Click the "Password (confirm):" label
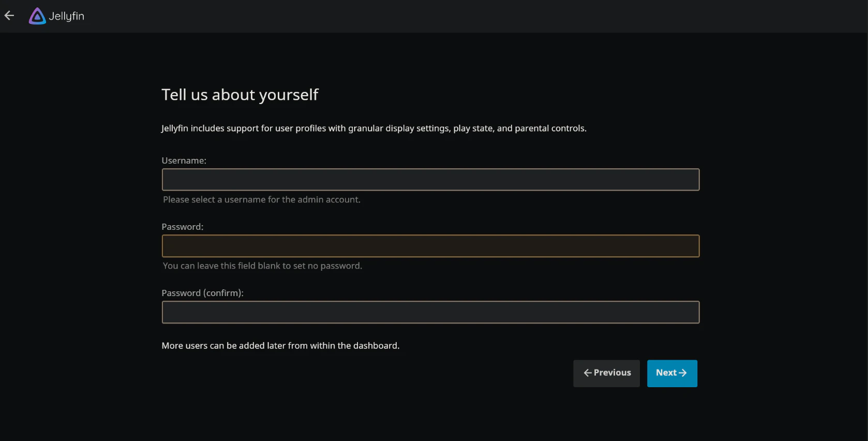 [203, 293]
